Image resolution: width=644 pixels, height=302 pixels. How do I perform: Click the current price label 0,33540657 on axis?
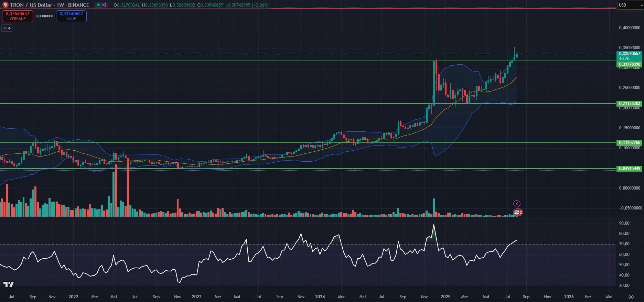[630, 54]
